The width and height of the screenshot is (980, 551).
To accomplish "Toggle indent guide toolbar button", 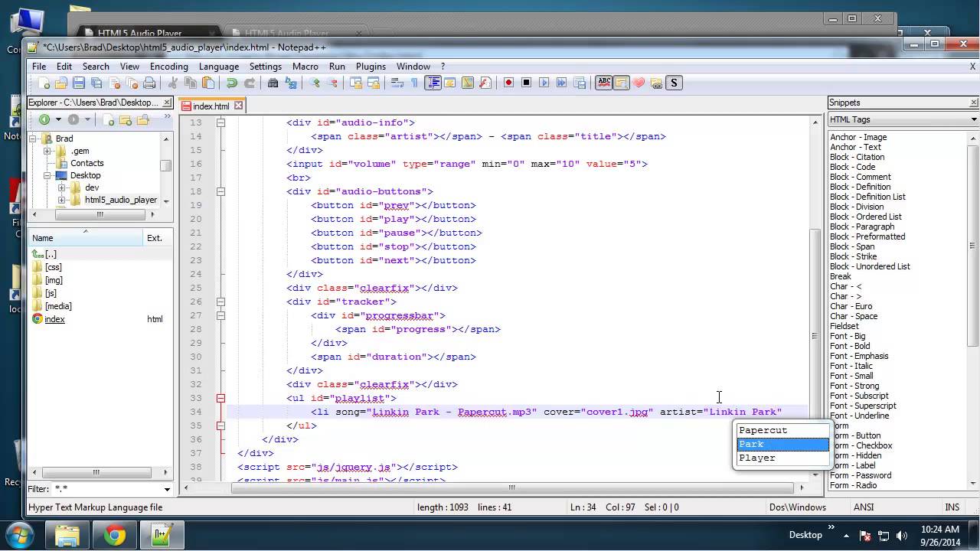I will 433,83.
